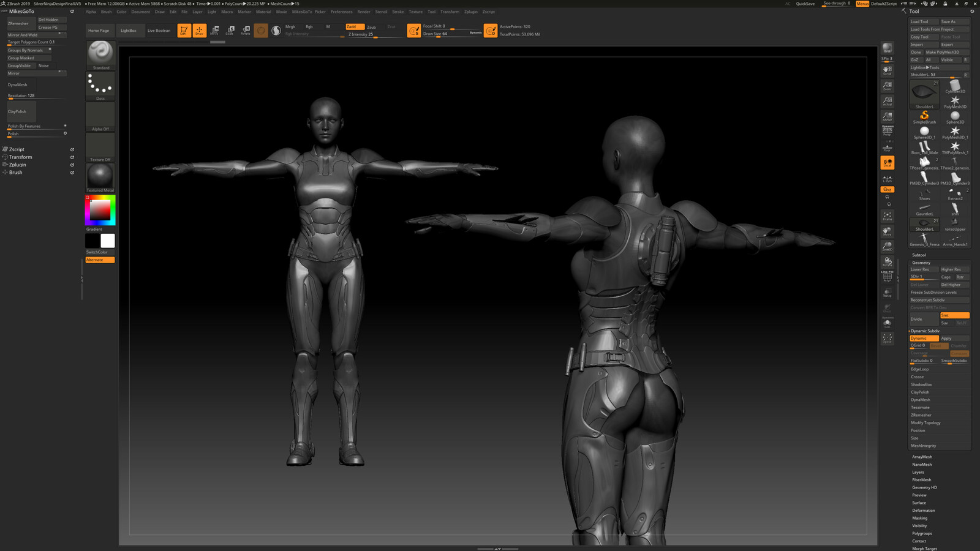
Task: Toggle the XYZ rotation button
Action: 888,190
